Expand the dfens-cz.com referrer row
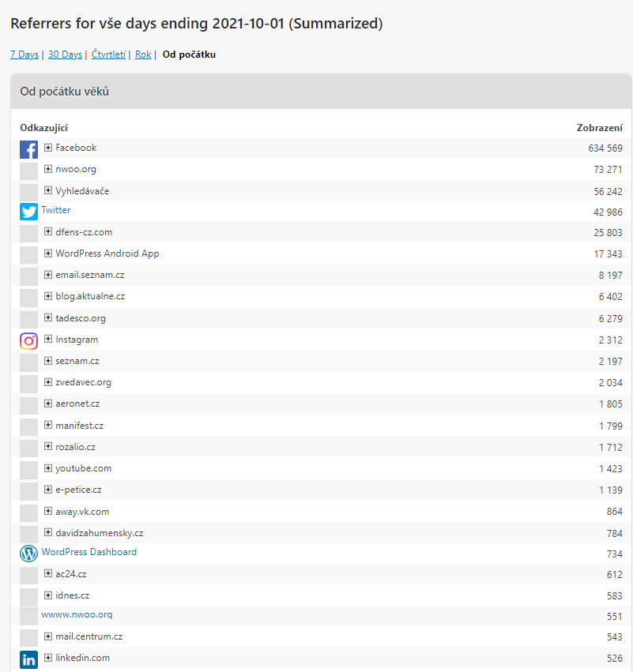633x672 pixels. point(48,231)
